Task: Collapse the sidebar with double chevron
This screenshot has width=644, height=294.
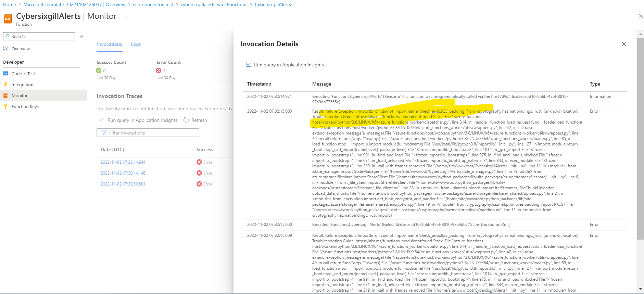Action: pos(81,36)
